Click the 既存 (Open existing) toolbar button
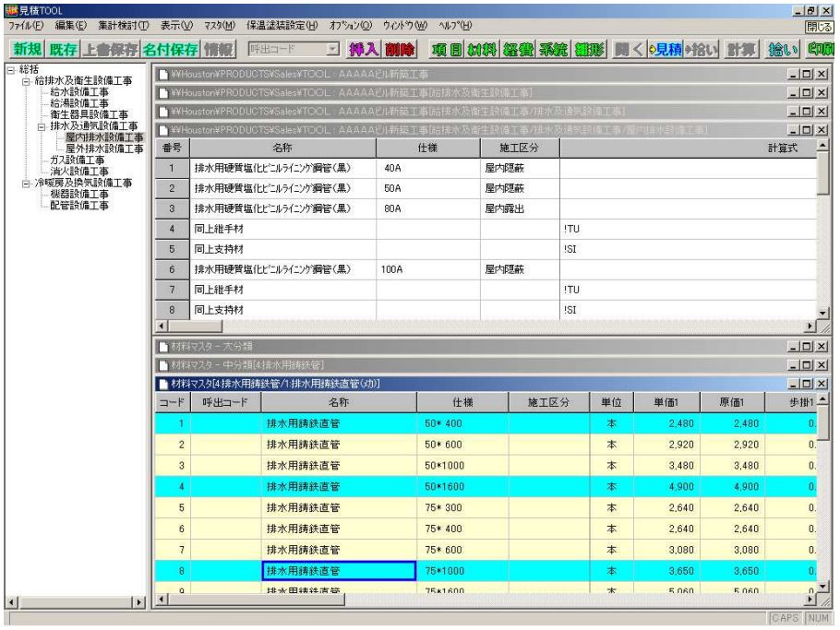Viewport: 840px width, 630px height. [x=65, y=48]
